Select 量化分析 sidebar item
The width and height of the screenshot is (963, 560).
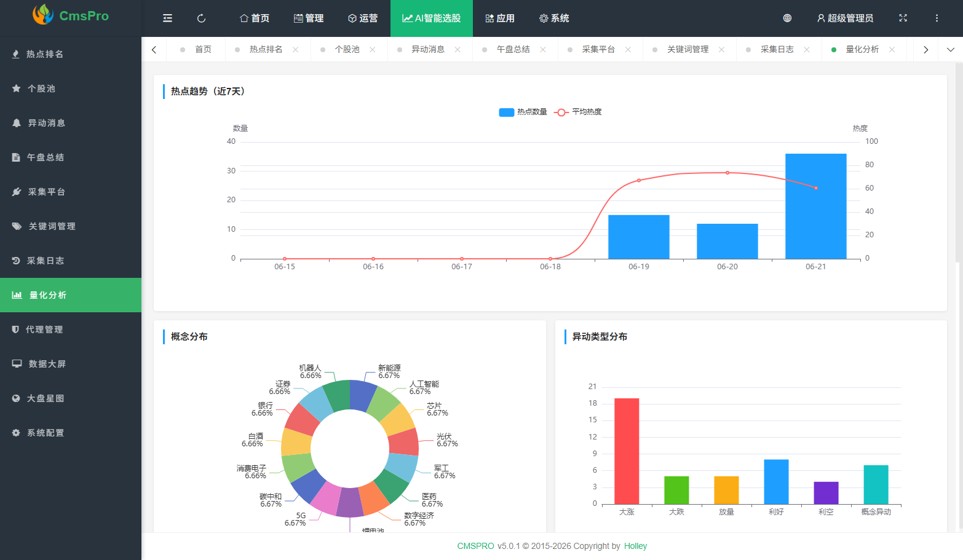coord(71,295)
